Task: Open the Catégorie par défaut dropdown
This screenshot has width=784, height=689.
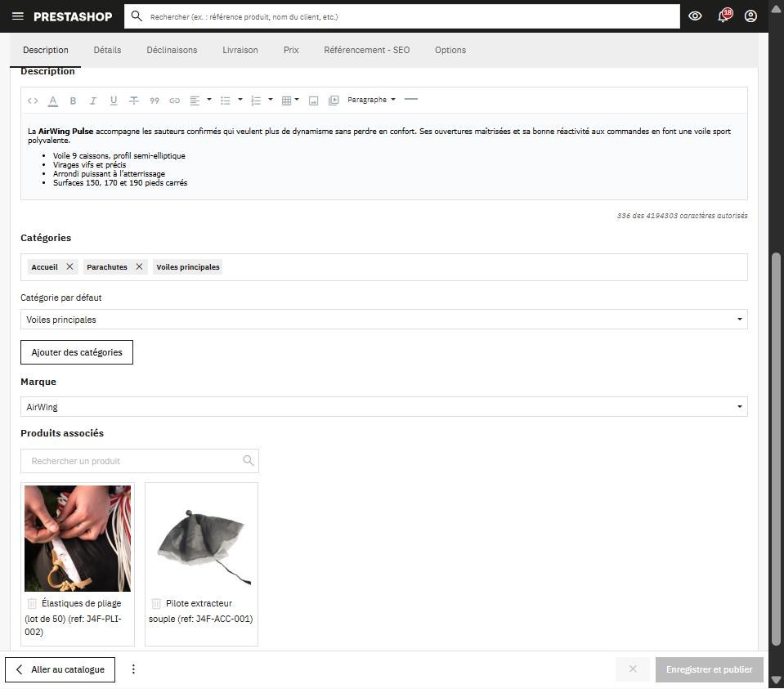Action: [384, 320]
